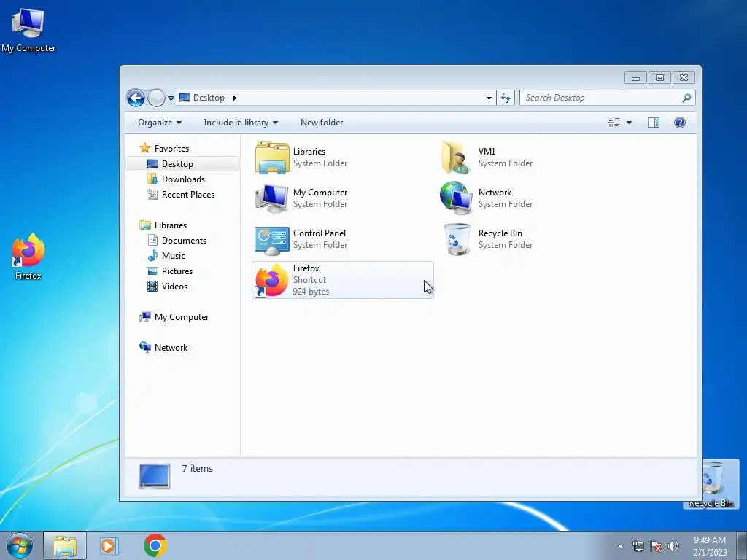Image resolution: width=747 pixels, height=560 pixels.
Task: Open the Libraries system folder icon
Action: (272, 157)
